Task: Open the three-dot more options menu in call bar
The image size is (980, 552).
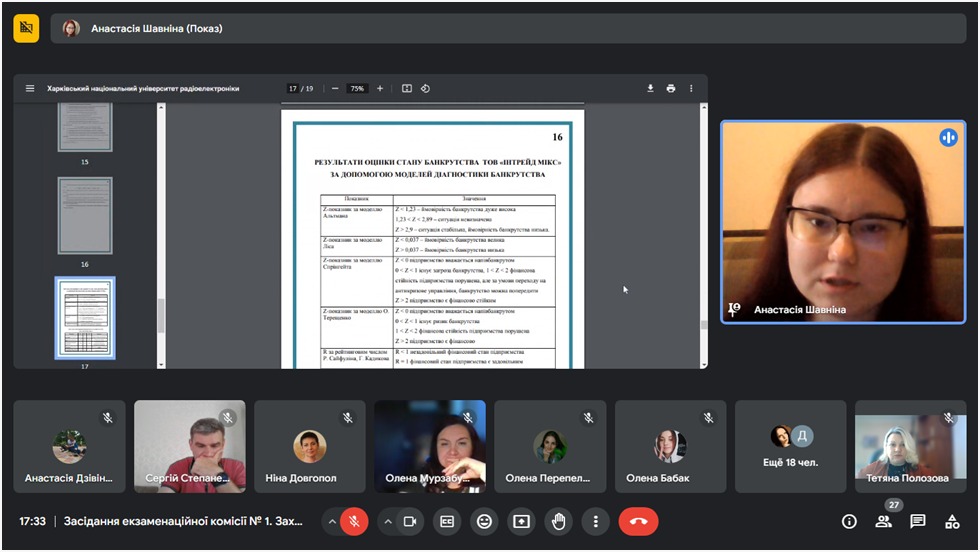Action: (595, 521)
